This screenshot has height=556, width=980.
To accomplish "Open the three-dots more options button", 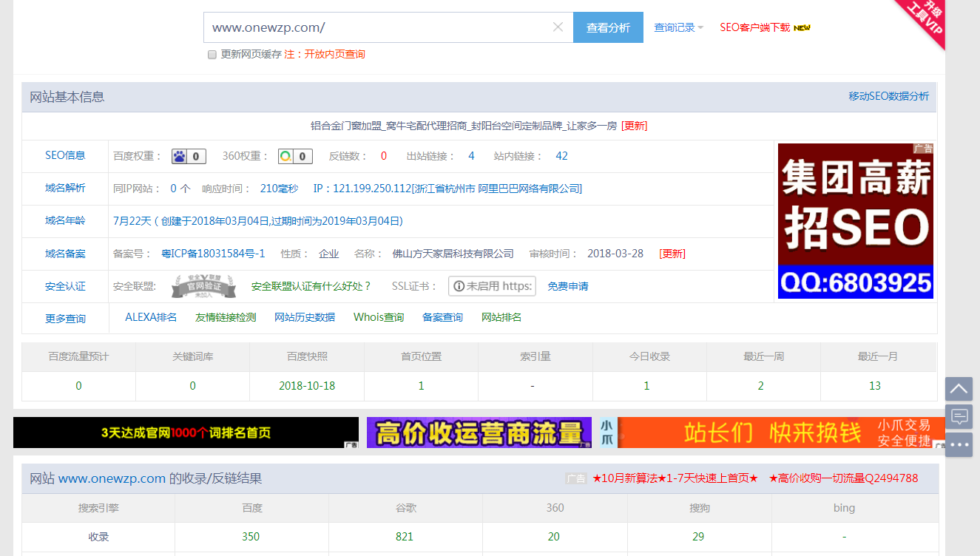I will [x=959, y=445].
